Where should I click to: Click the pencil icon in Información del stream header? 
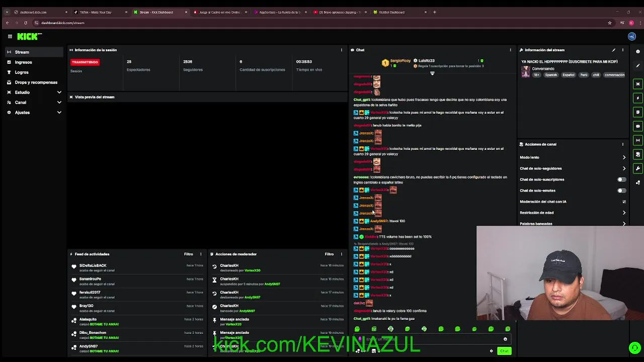tap(613, 50)
